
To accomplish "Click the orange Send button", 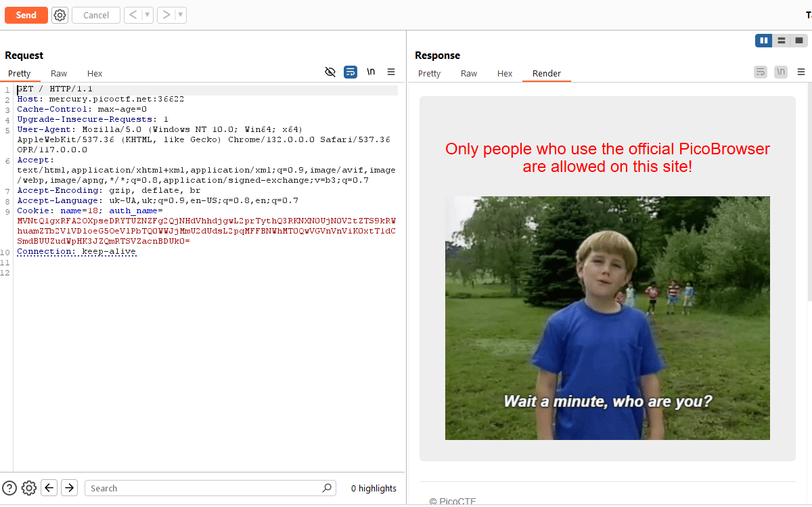I will pyautogui.click(x=26, y=15).
